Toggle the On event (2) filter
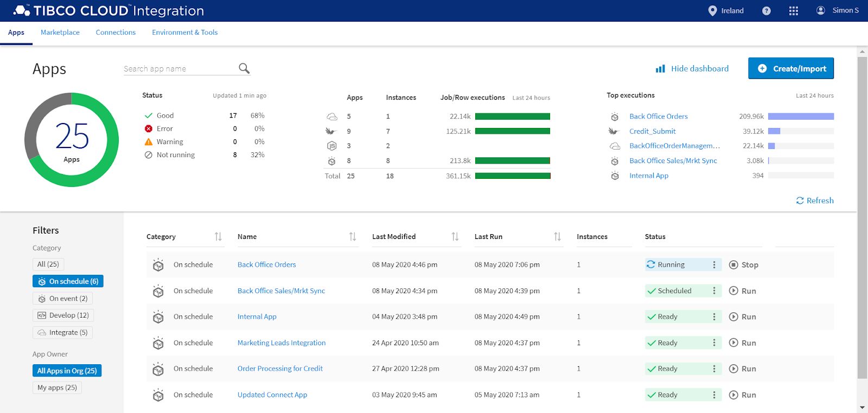This screenshot has height=413, width=868. pos(62,298)
